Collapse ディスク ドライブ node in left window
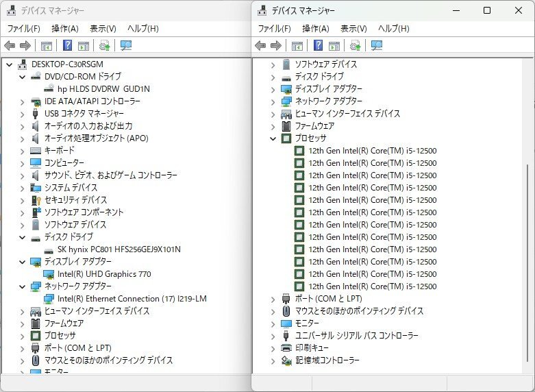The width and height of the screenshot is (535, 392). tap(23, 237)
